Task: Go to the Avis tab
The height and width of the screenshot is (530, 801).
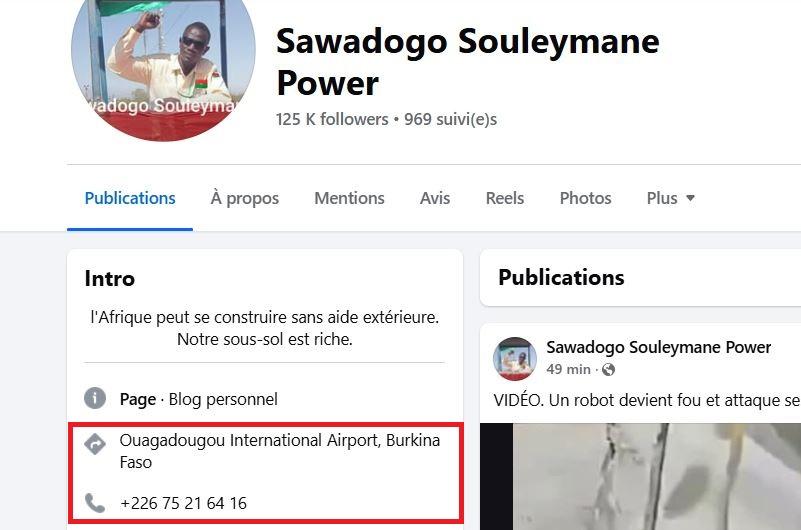Action: (435, 198)
